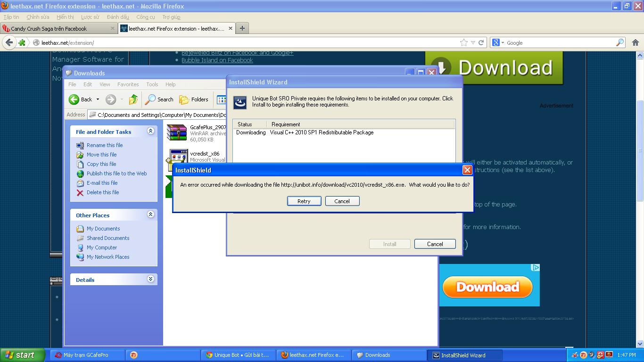Click Back in the Downloads explorer toolbar
The height and width of the screenshot is (362, 644).
click(x=81, y=99)
